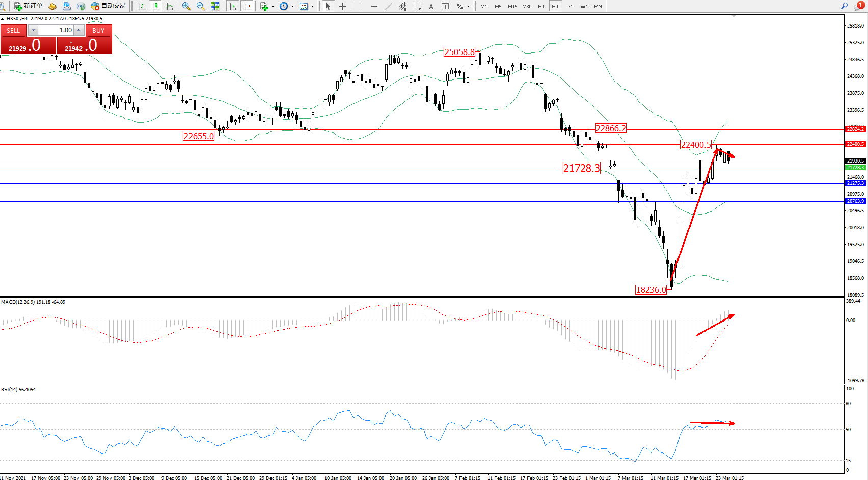This screenshot has height=480, width=868.
Task: Zoom out on the chart
Action: pyautogui.click(x=201, y=6)
